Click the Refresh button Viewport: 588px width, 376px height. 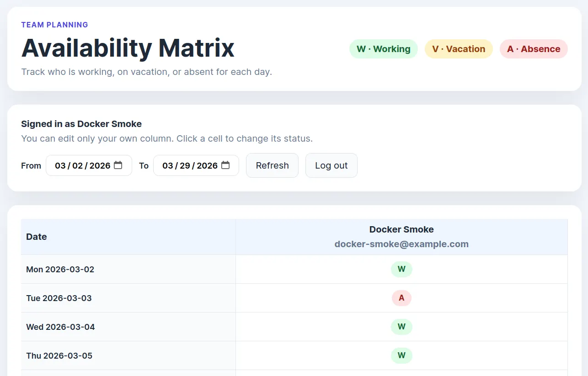point(272,165)
